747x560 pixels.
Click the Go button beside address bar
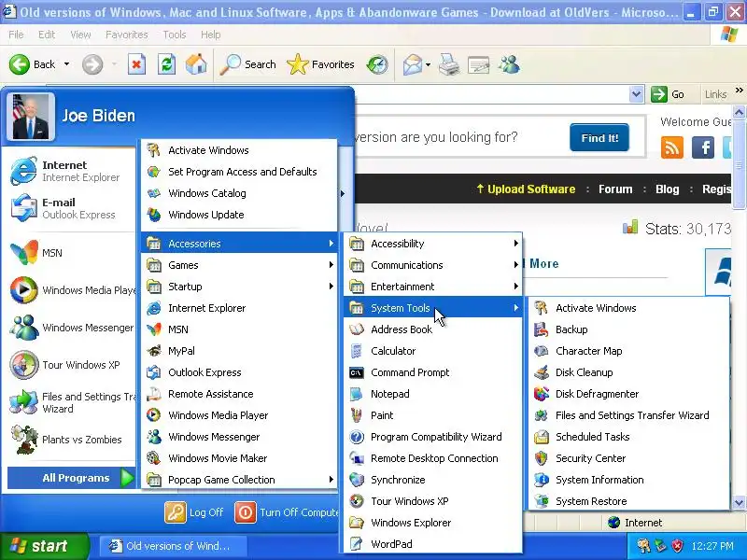668,94
